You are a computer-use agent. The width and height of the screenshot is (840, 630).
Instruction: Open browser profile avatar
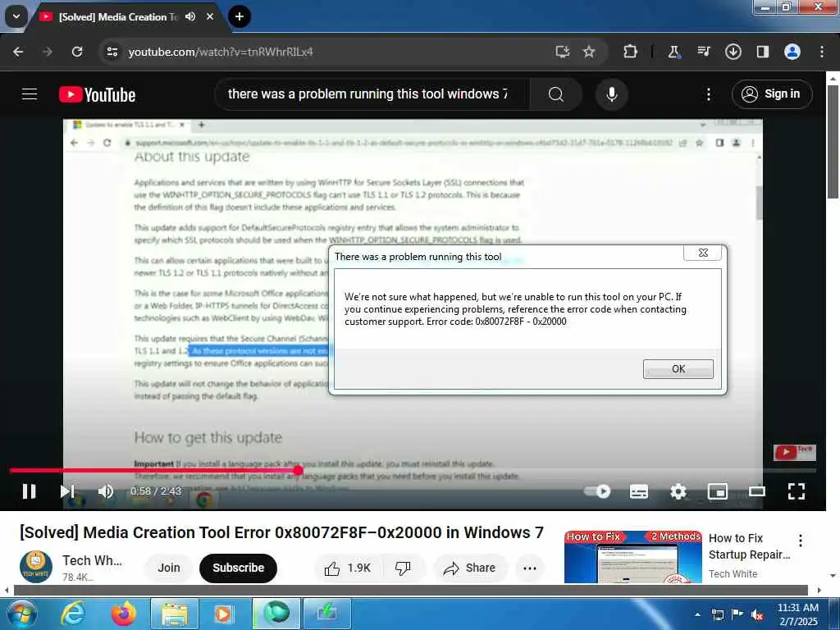pos(792,52)
